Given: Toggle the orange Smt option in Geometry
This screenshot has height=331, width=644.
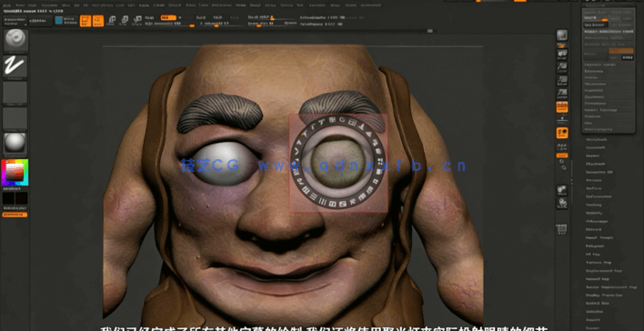Looking at the screenshot, I should pyautogui.click(x=621, y=51).
